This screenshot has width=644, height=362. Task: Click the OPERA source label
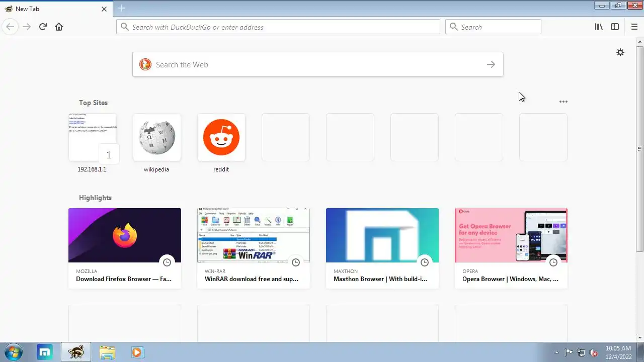coord(470,271)
